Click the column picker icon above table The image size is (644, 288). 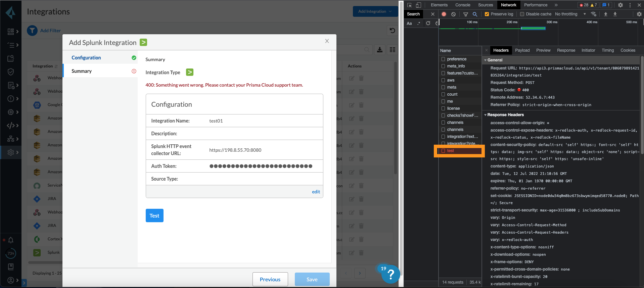click(393, 50)
